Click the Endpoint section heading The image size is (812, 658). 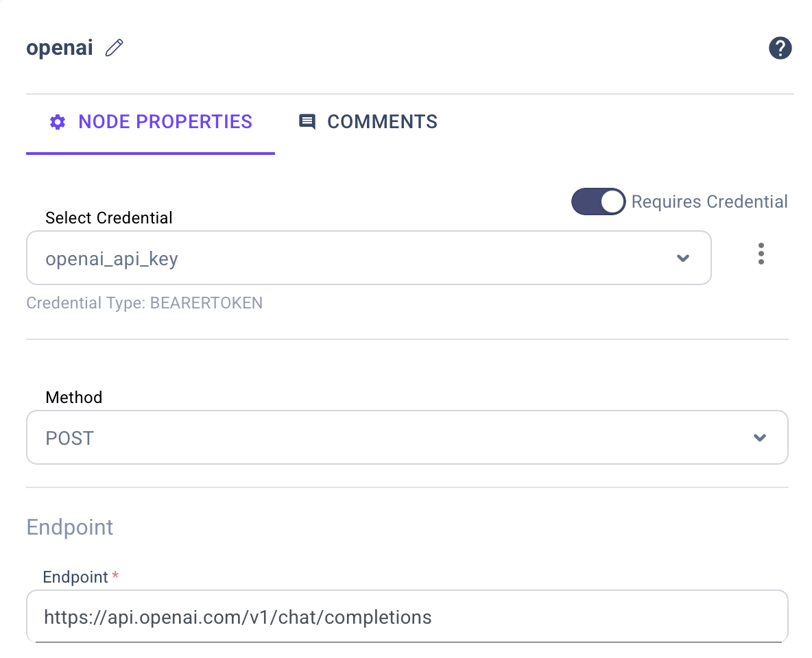[x=70, y=527]
